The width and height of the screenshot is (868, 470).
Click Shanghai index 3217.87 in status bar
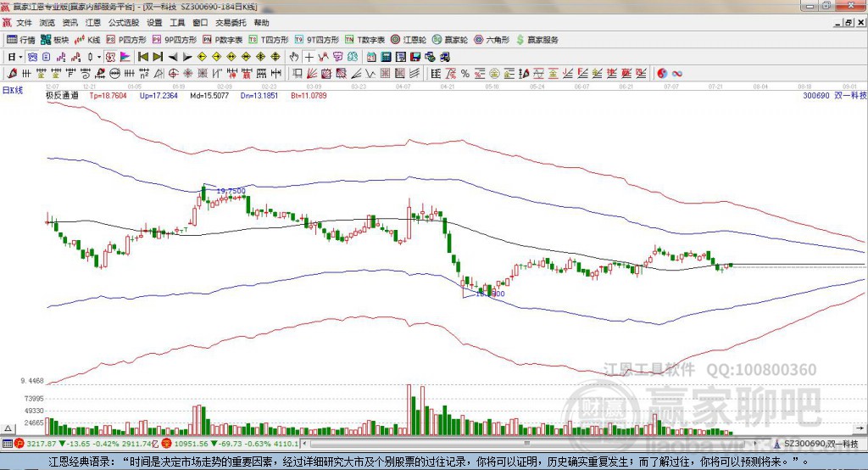(41, 444)
